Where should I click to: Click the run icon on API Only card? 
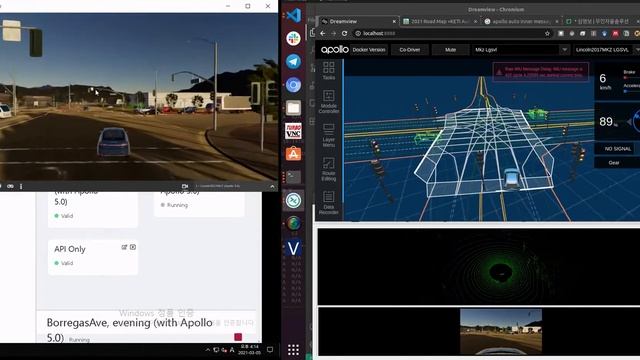click(133, 247)
